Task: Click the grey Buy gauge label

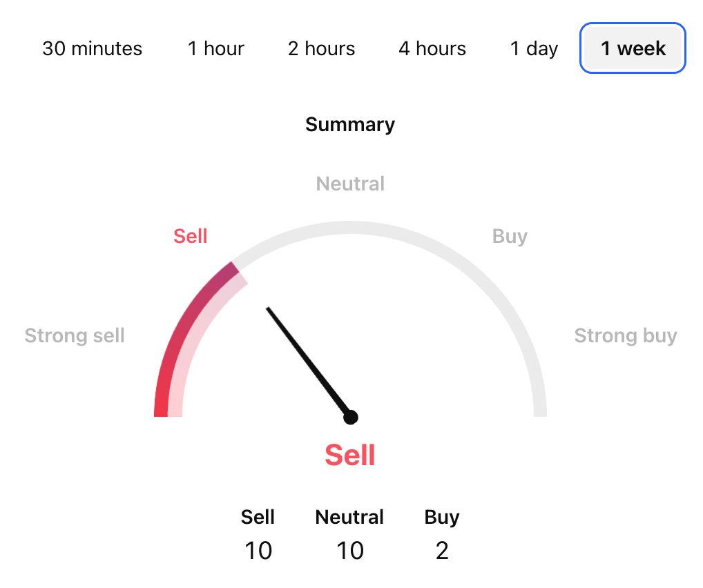Action: click(510, 236)
